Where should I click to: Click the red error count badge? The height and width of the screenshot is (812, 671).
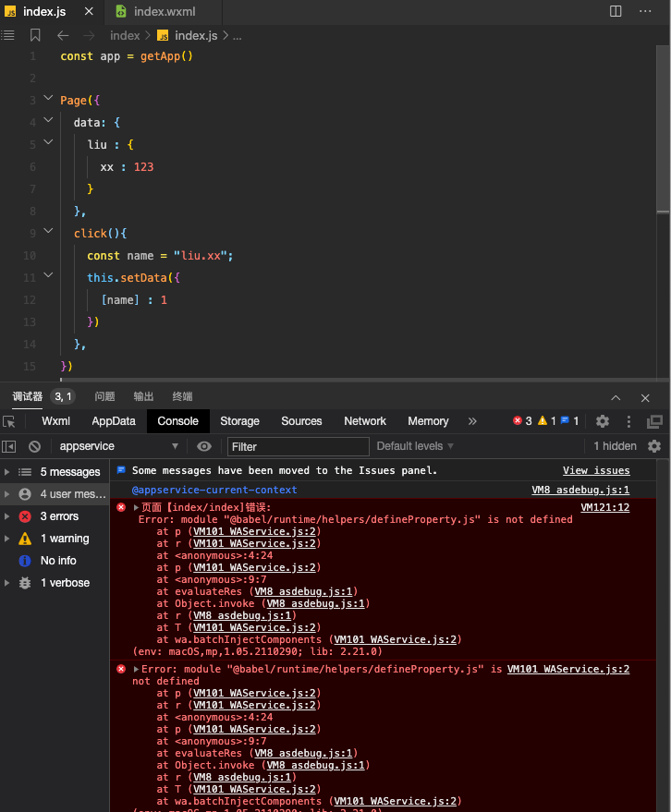coord(522,421)
